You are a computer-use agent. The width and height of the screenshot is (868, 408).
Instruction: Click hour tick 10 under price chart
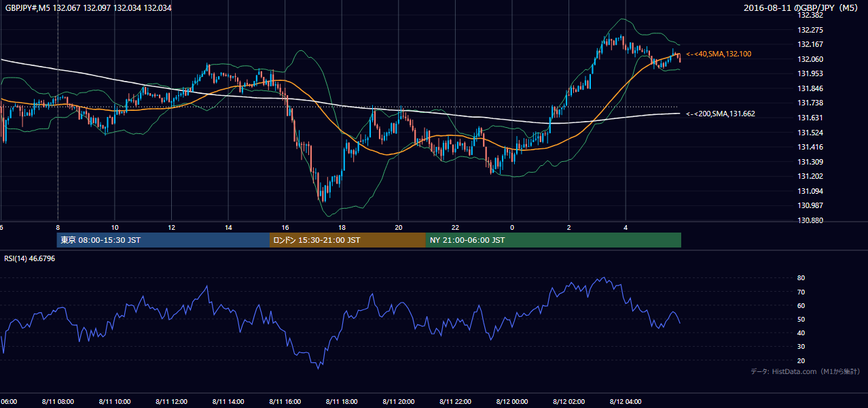pyautogui.click(x=115, y=228)
